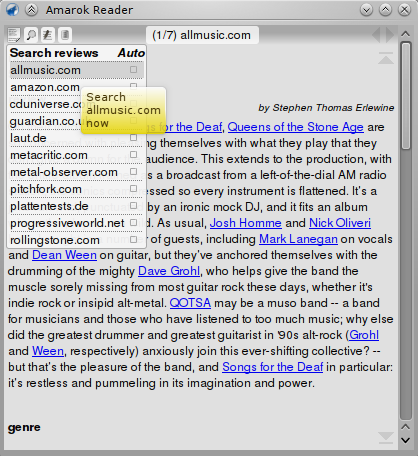Click the crossed-lines toolbar icon
This screenshot has height=456, width=418.
[x=48, y=35]
